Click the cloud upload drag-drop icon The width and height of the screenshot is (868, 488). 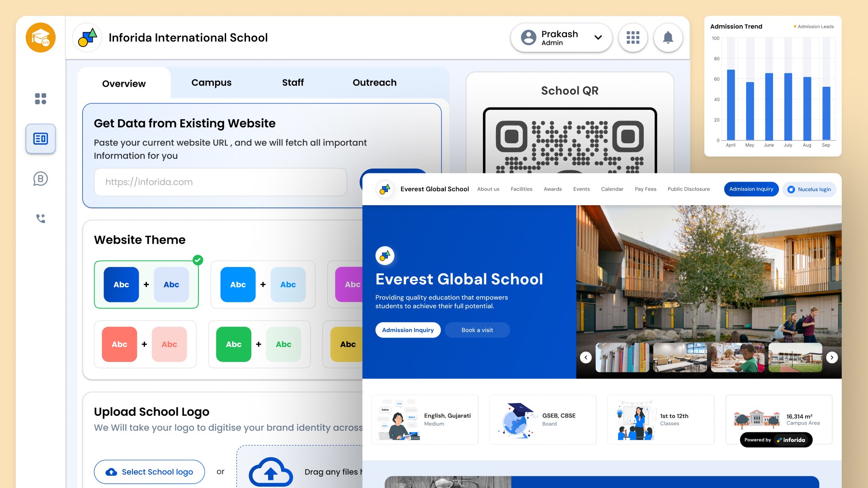(x=270, y=472)
